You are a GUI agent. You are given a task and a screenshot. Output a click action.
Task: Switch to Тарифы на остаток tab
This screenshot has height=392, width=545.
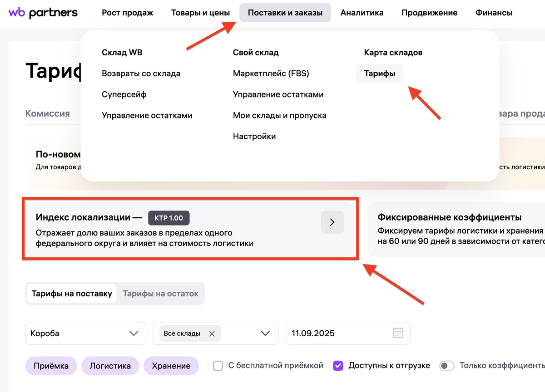pos(161,294)
